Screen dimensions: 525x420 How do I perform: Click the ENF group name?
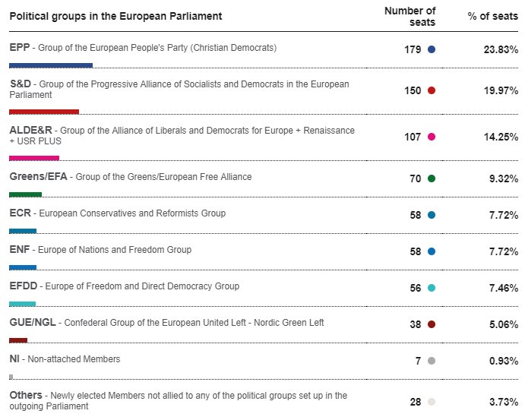tap(20, 249)
